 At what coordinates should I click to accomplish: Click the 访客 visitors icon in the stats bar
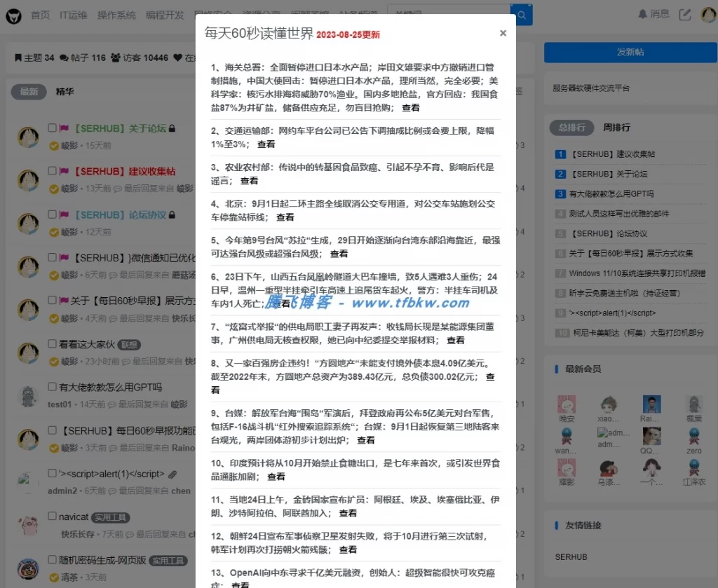click(x=116, y=57)
